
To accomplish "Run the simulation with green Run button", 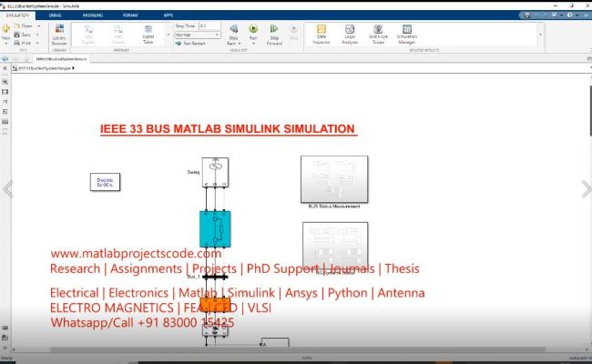I will click(253, 29).
